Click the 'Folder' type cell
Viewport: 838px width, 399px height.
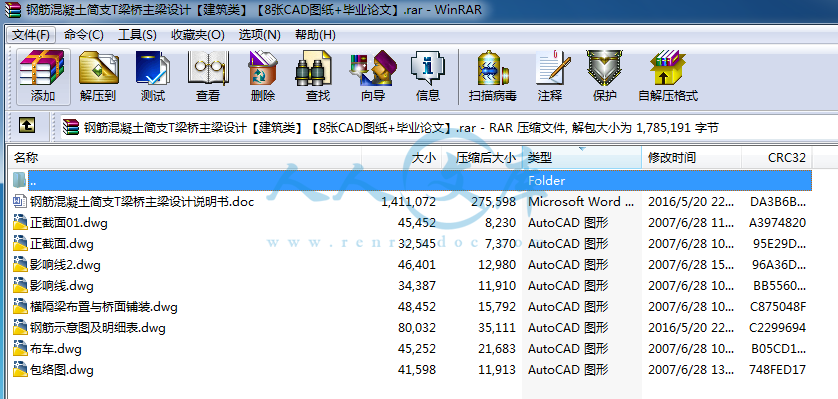tap(546, 181)
